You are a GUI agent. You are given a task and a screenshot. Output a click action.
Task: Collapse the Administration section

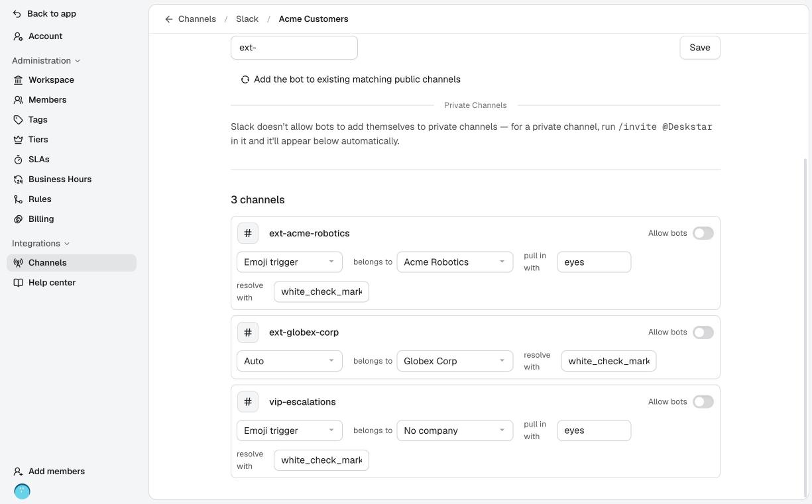(46, 61)
